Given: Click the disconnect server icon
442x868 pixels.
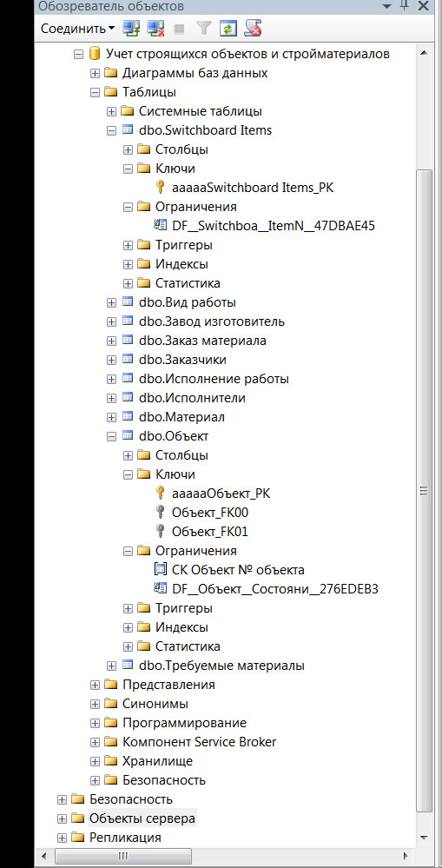Looking at the screenshot, I should [156, 28].
